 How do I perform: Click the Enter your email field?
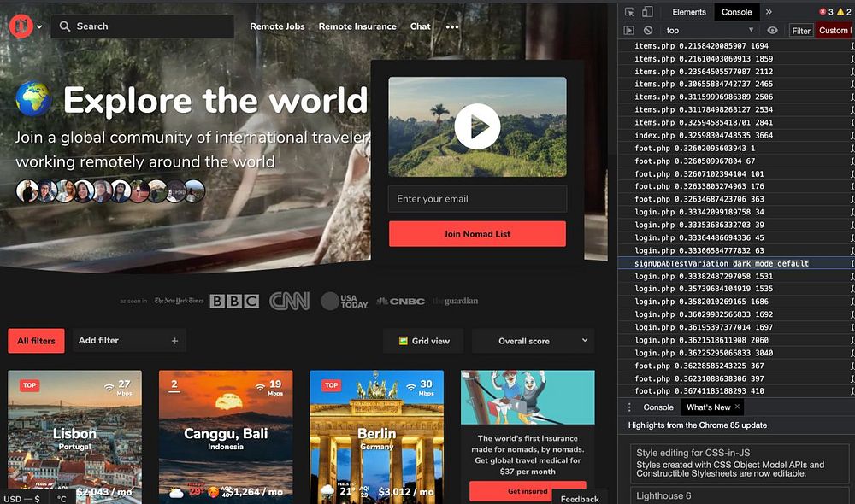tap(477, 199)
